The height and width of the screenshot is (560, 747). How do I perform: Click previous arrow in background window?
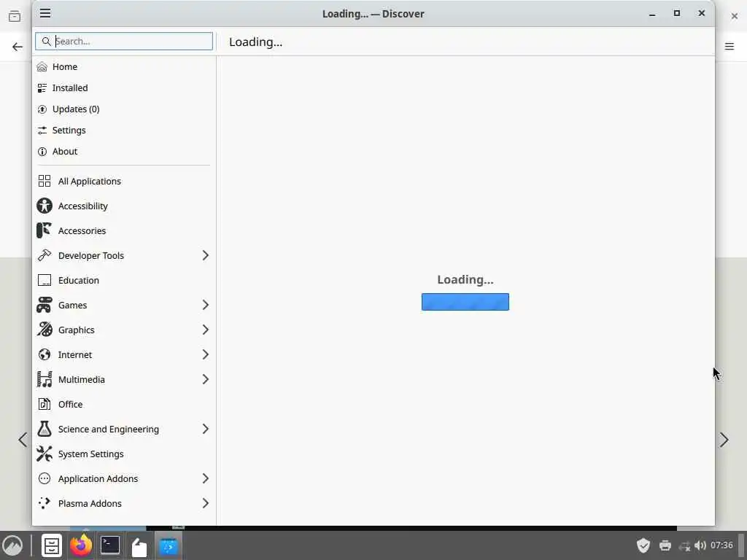click(23, 440)
